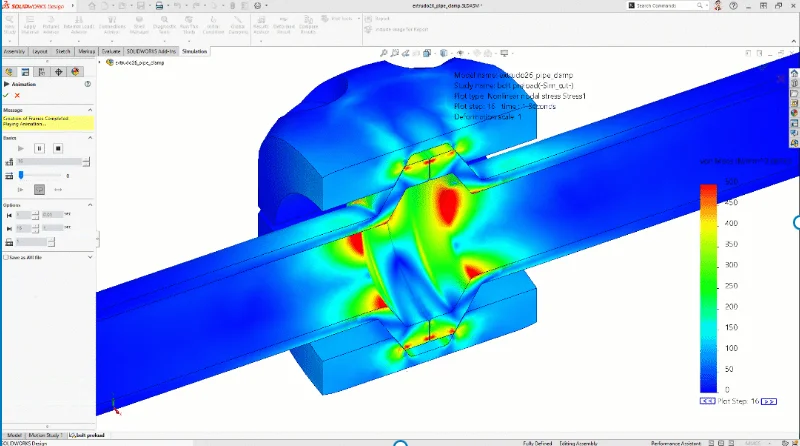Click the von Mises stress color legend bar
This screenshot has height=446, width=800.
click(x=708, y=288)
